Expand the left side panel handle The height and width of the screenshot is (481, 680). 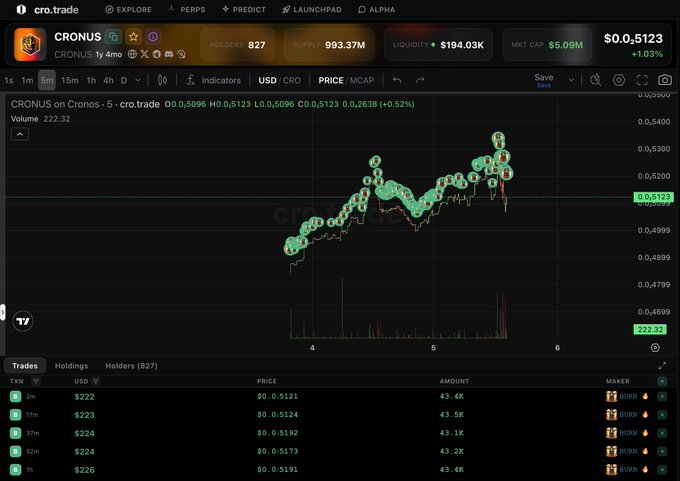pyautogui.click(x=3, y=312)
